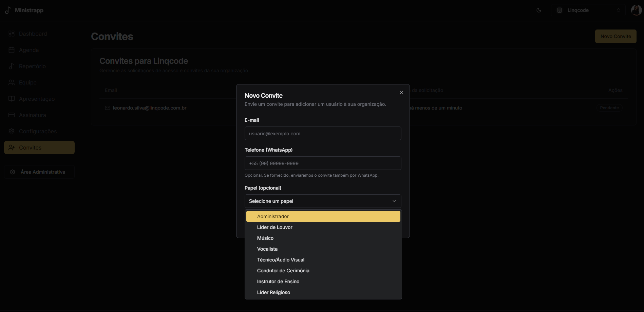This screenshot has width=644, height=312.
Task: Click the Telefone WhatsApp input field
Action: pos(322,163)
